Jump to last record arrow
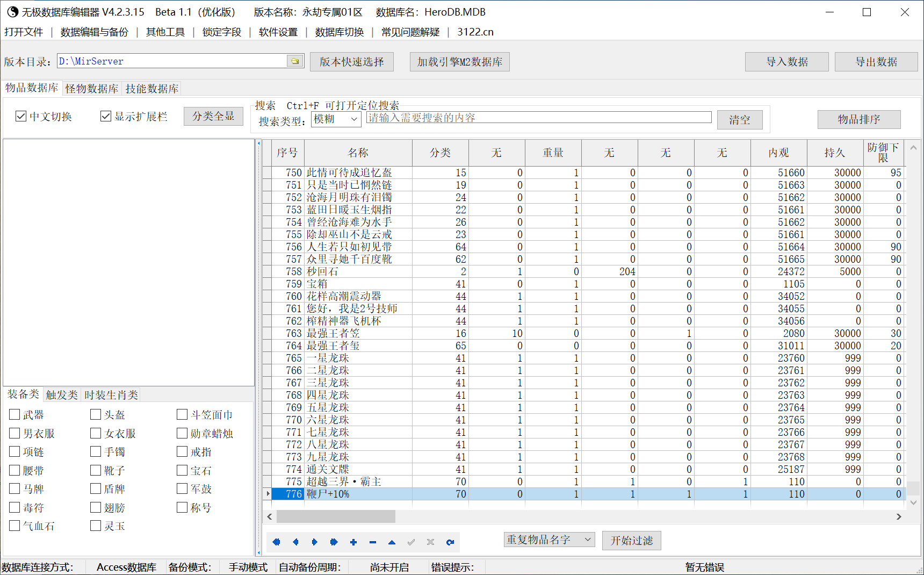Screen dimensions: 924x575 pos(334,542)
